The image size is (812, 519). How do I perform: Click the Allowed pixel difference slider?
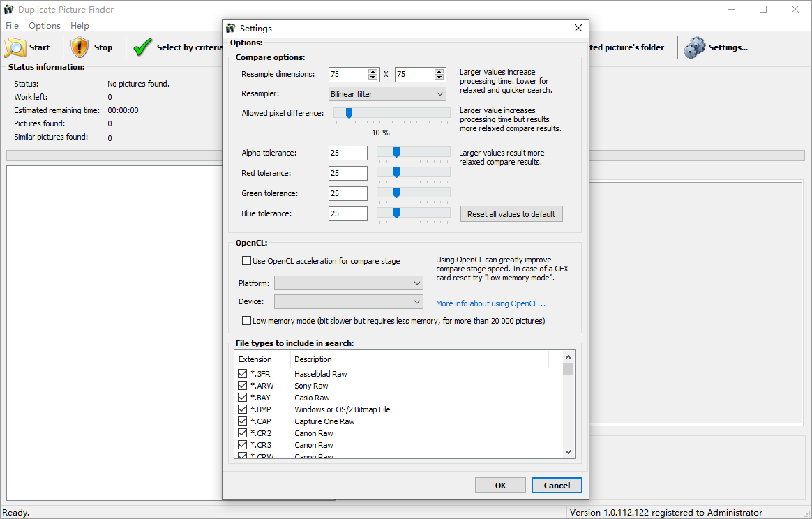click(392, 114)
